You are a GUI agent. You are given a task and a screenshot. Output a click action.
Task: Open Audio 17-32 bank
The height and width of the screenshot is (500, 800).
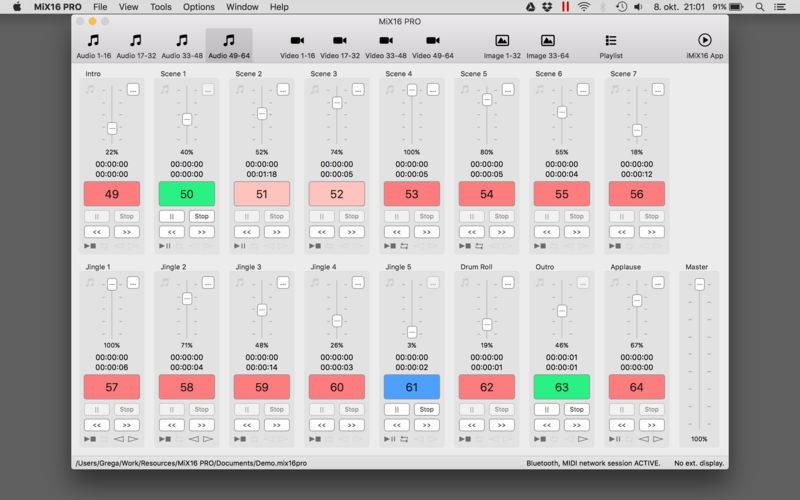tap(136, 45)
